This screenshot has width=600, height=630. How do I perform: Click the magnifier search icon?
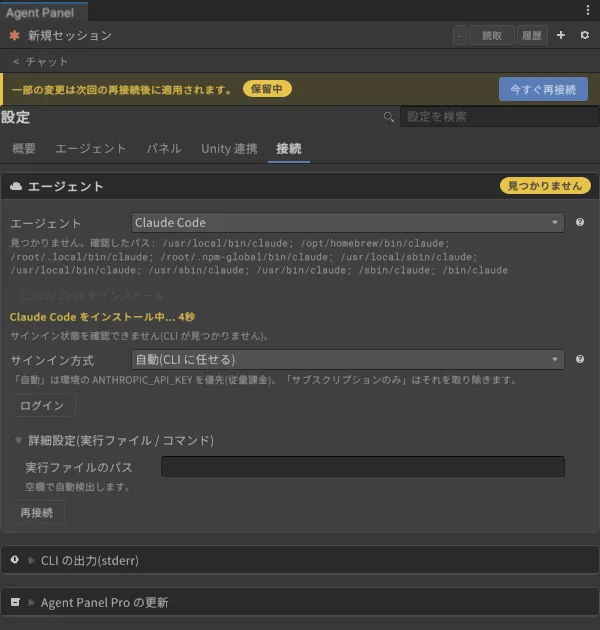pos(389,117)
